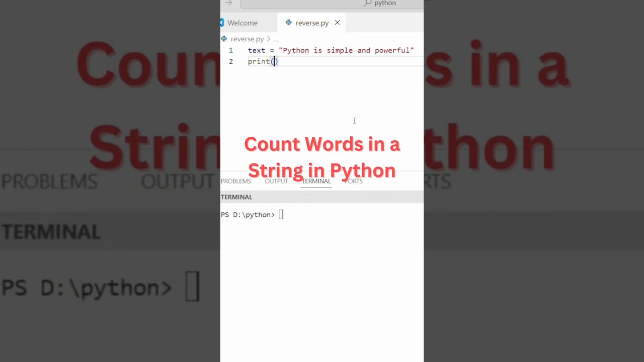Open the PROBLEMS panel tab
The width and height of the screenshot is (644, 362).
(x=235, y=181)
